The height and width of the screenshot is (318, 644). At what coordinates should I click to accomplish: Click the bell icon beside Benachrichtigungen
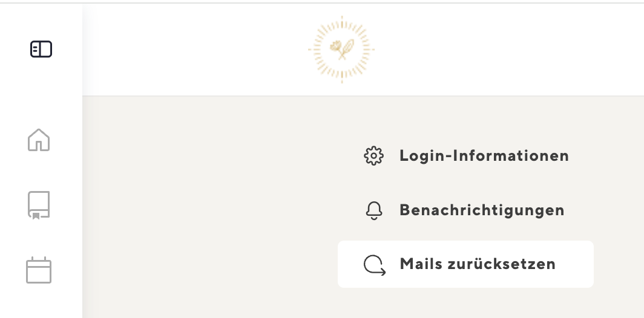374,210
